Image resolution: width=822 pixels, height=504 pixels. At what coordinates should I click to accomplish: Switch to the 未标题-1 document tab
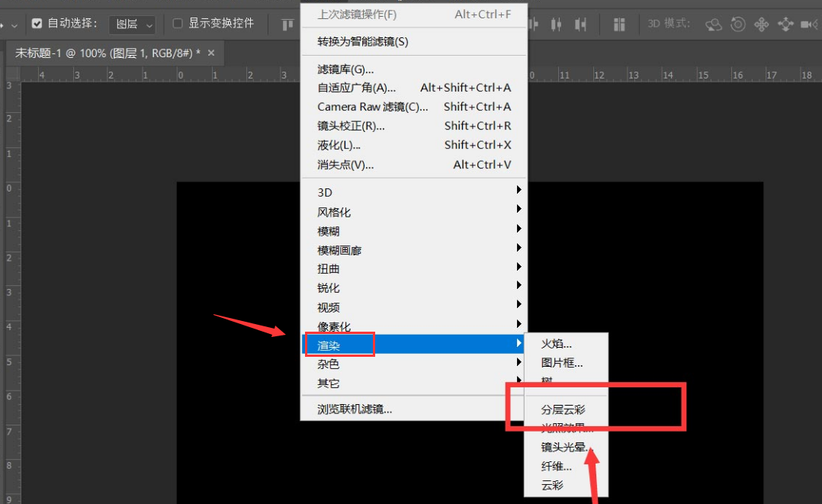(107, 53)
